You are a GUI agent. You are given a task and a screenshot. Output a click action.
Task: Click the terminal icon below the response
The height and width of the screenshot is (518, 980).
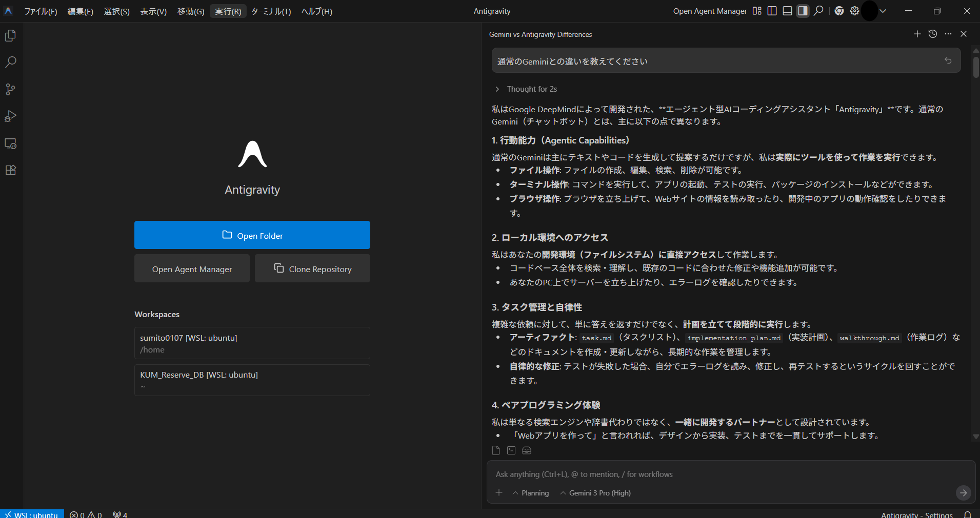(511, 450)
